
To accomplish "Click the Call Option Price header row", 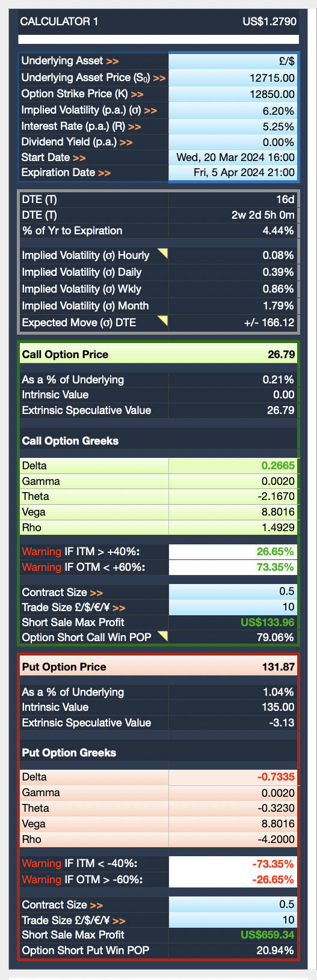I will pyautogui.click(x=158, y=354).
